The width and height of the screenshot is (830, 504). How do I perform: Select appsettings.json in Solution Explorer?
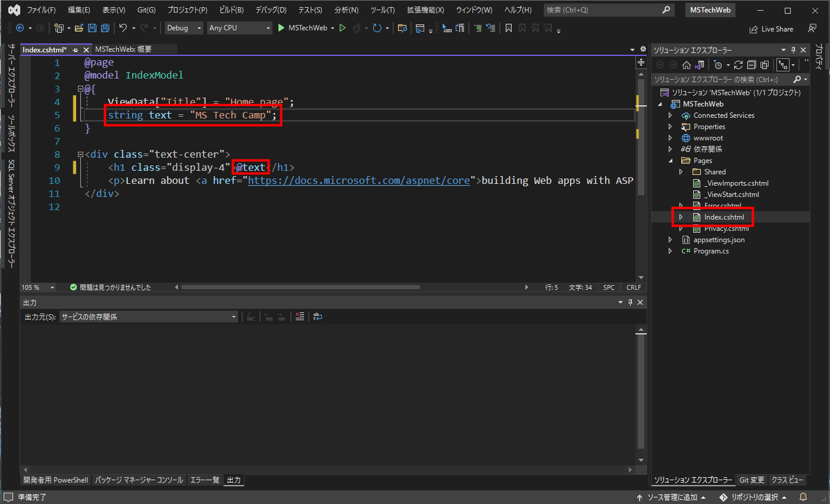(719, 240)
